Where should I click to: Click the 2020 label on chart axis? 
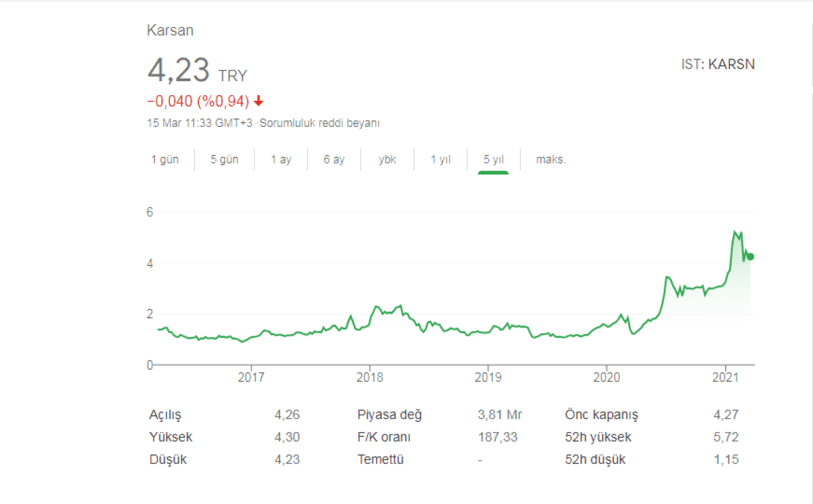[606, 377]
